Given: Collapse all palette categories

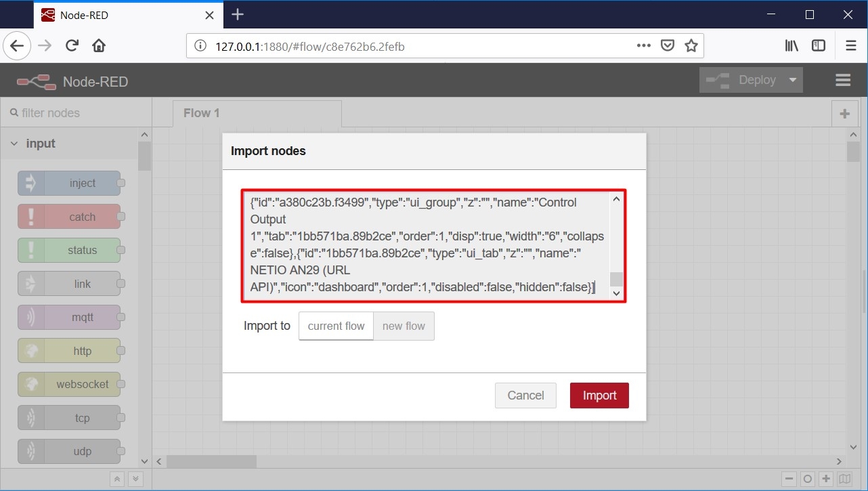Looking at the screenshot, I should (117, 479).
